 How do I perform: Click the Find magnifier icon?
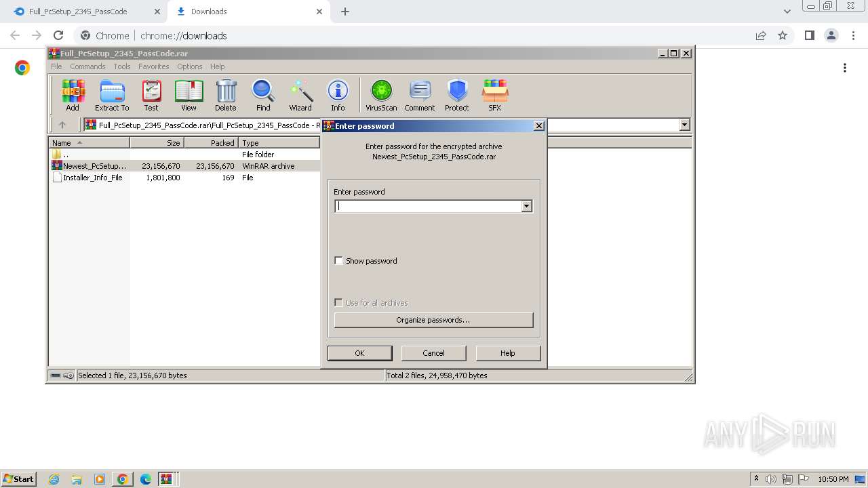coord(263,95)
